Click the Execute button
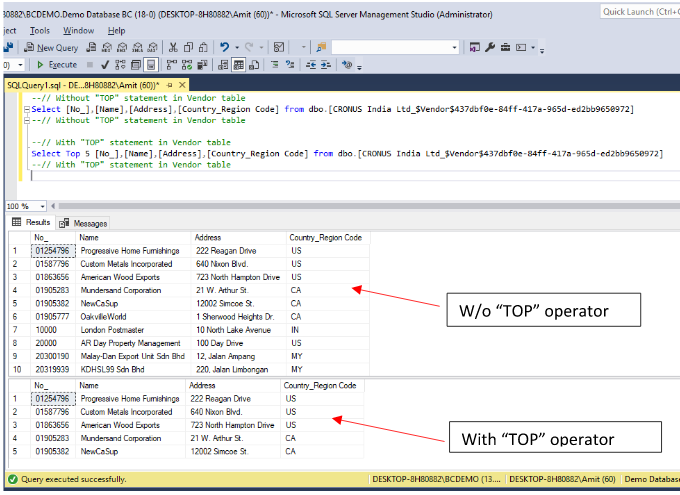Viewport: 680px width, 495px height. 57,65
